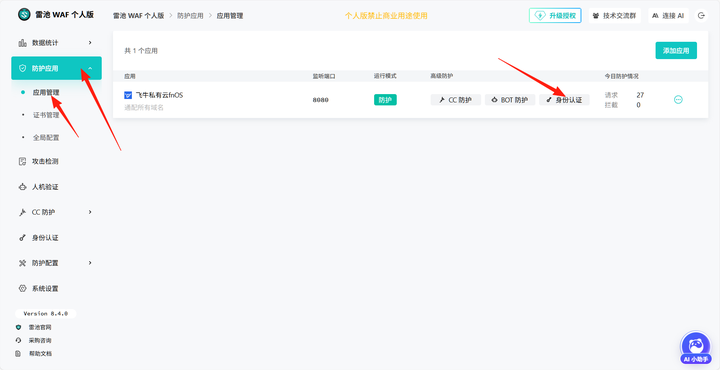Open the 雷池官网 link
Viewport: 720px width, 370px height.
click(x=40, y=327)
